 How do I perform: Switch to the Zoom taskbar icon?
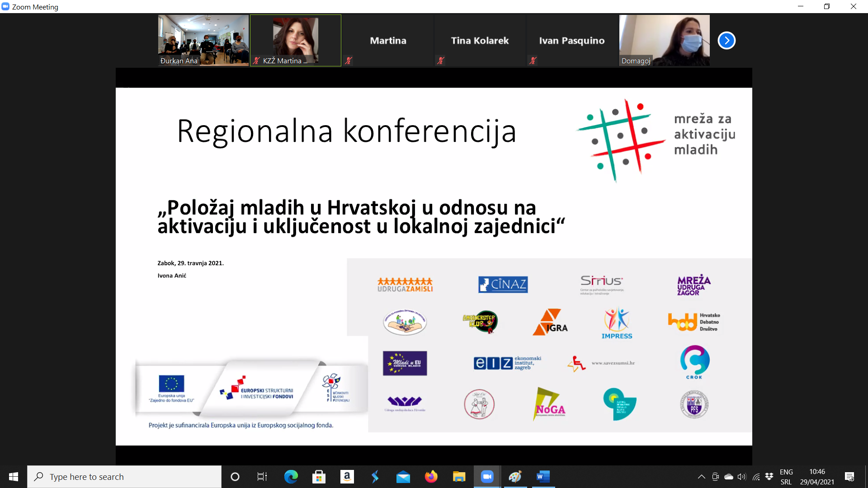pos(487,477)
